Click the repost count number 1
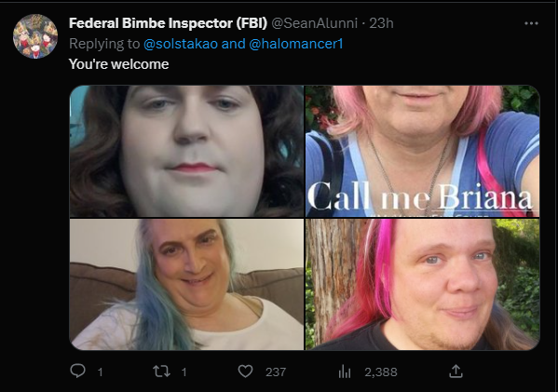The height and width of the screenshot is (392, 558). coord(184,372)
